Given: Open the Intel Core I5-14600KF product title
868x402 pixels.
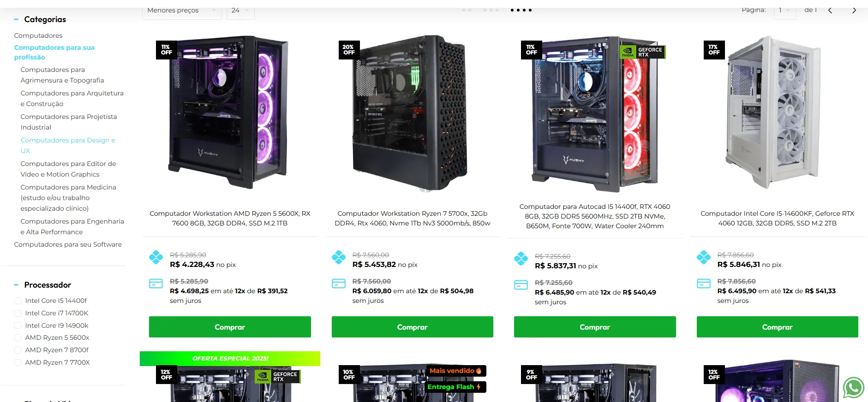Looking at the screenshot, I should (777, 218).
